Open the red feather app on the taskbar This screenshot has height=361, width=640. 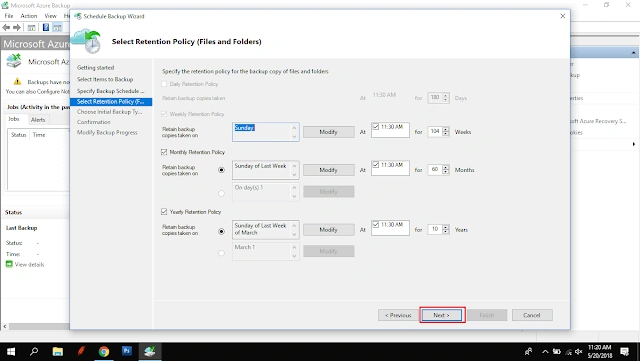(x=81, y=351)
